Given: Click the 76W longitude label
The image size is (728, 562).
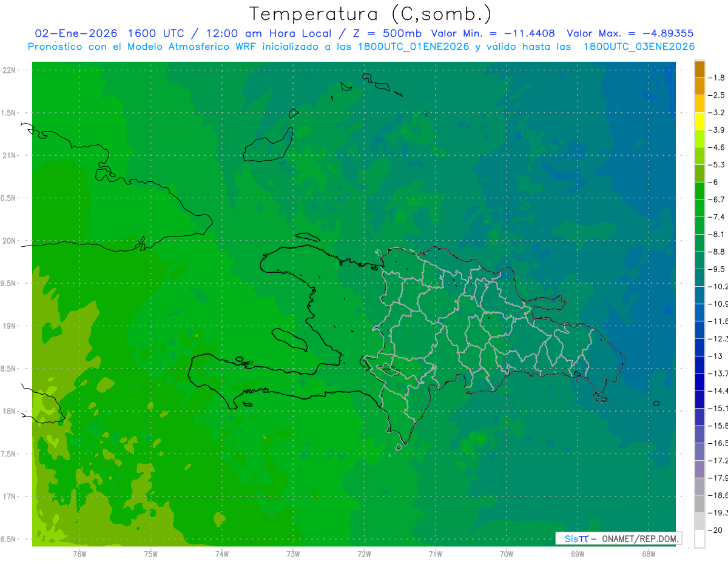Looking at the screenshot, I should click(x=79, y=554).
